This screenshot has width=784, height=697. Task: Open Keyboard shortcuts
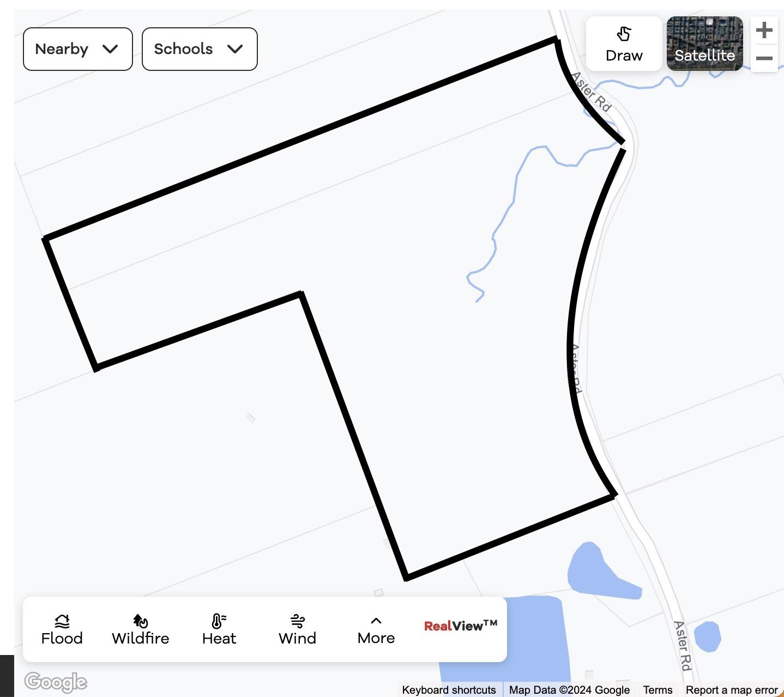449,690
